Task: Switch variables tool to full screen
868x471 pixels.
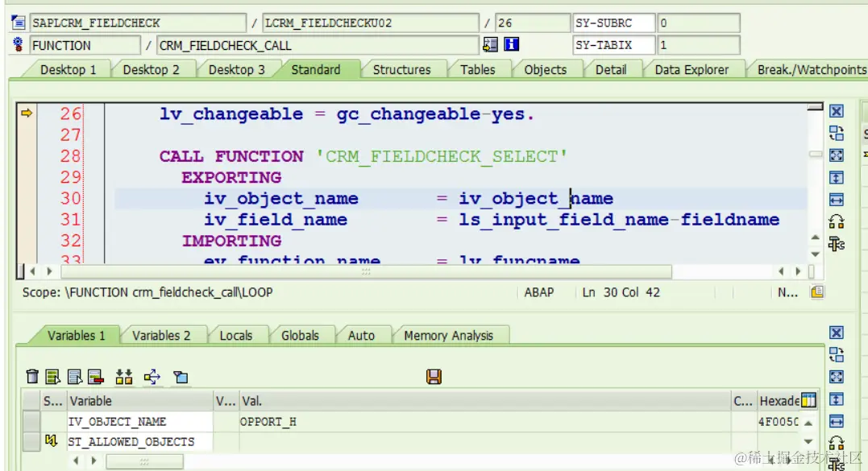Action: point(837,377)
